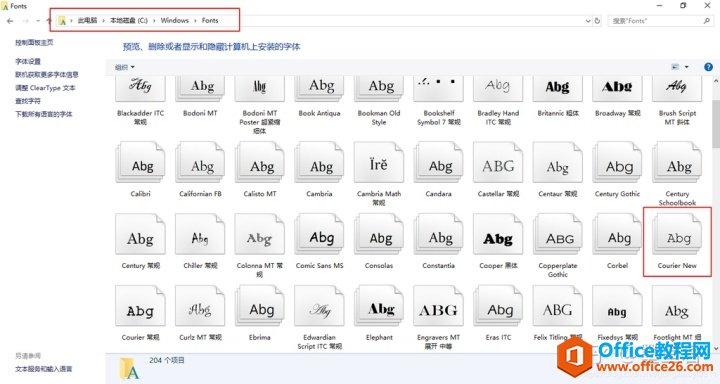Open 下载所有语言的字体 link
720x384 pixels.
point(44,114)
